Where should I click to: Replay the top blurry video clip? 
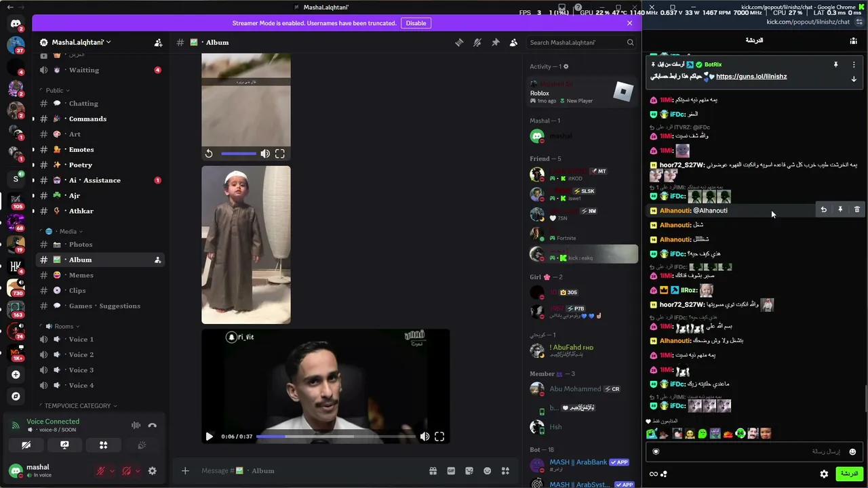[209, 154]
